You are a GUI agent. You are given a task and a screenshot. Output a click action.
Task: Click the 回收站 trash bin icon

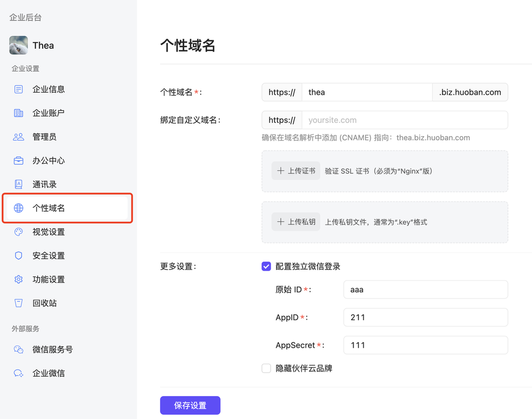[19, 303]
